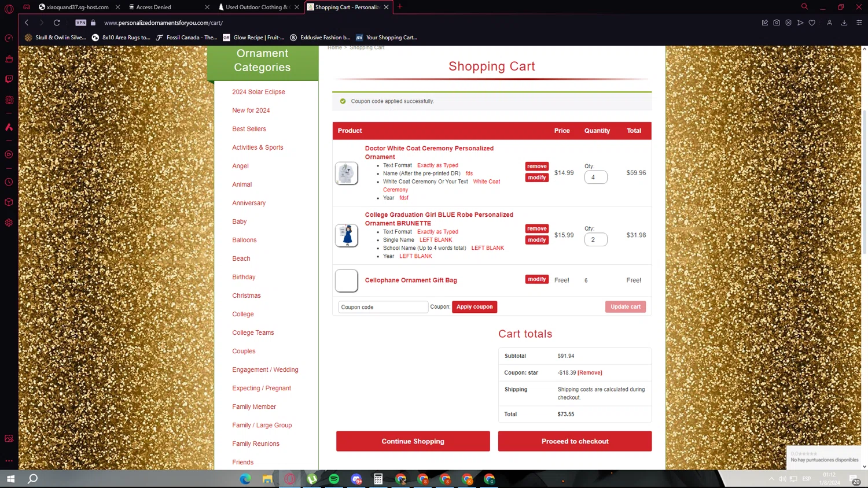Open Your Shopping Cart bookmark
This screenshot has height=488, width=868.
click(386, 38)
